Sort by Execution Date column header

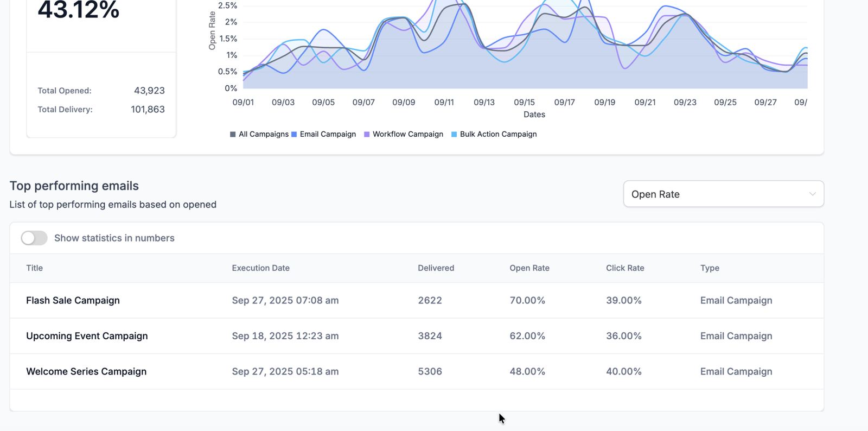click(260, 268)
